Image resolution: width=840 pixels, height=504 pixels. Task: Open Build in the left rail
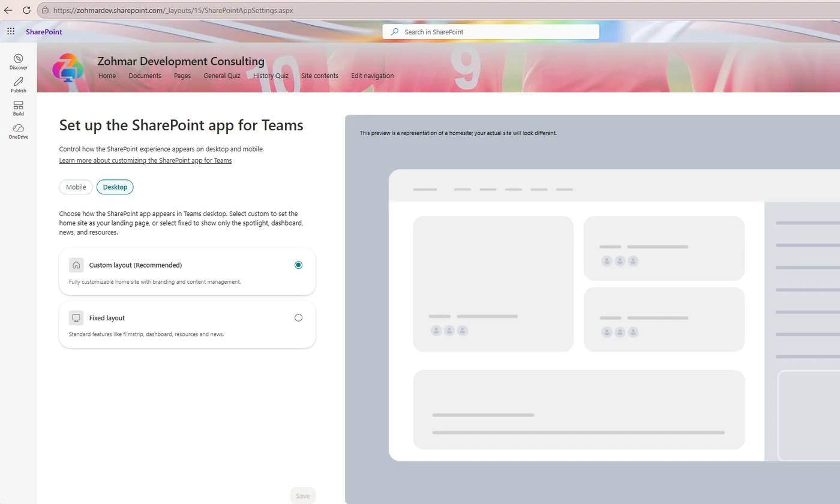[18, 108]
